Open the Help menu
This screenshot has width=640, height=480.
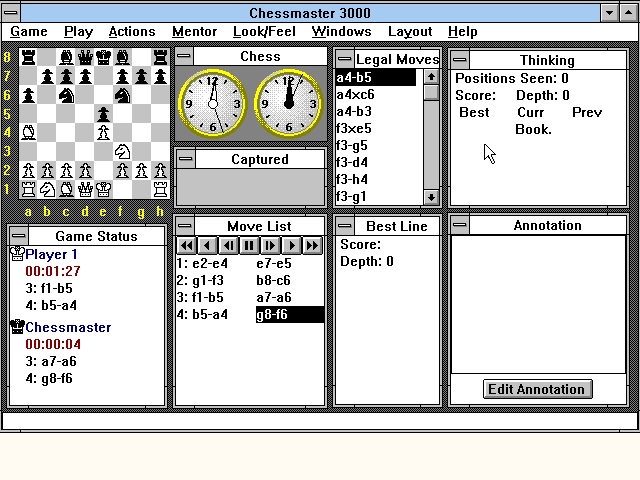coord(462,32)
